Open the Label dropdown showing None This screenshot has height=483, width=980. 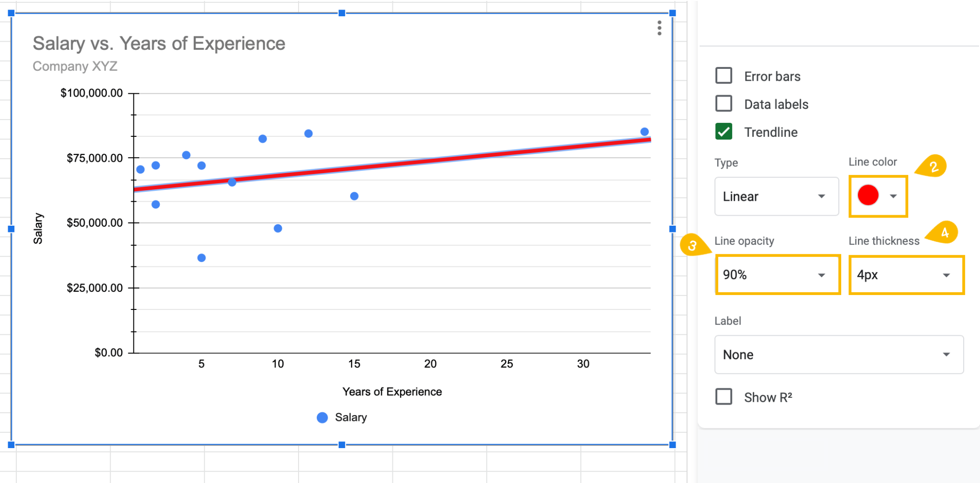click(946, 354)
